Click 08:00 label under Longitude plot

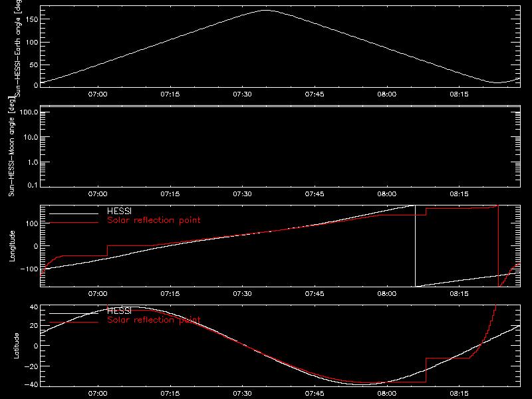(387, 294)
